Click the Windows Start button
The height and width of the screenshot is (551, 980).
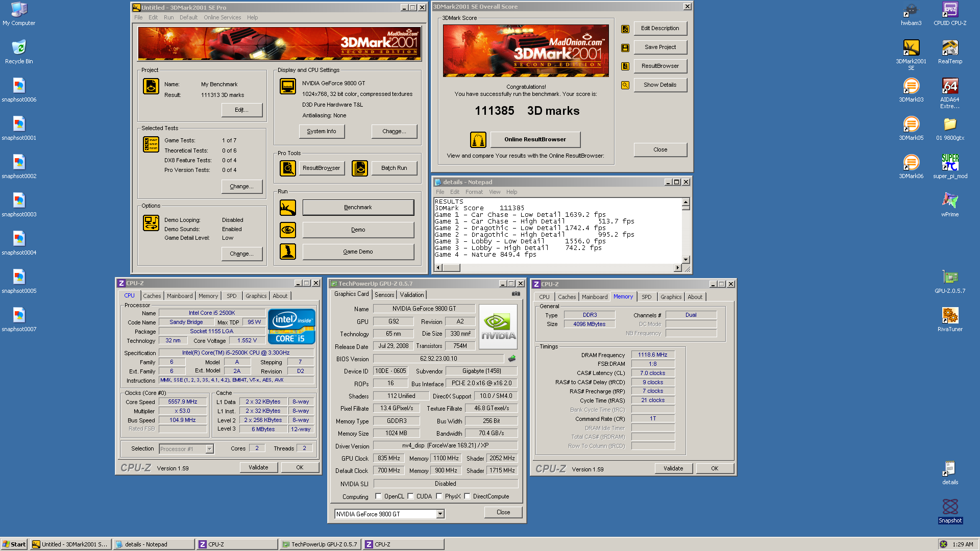click(14, 544)
